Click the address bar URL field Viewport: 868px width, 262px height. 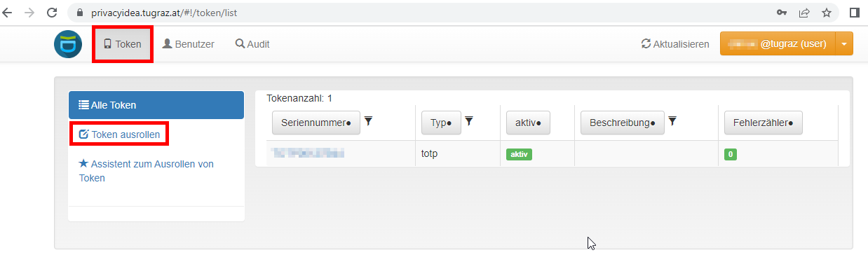click(x=421, y=13)
